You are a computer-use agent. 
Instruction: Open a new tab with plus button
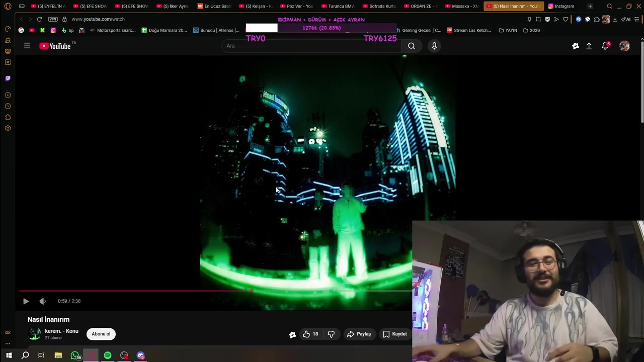[590, 6]
